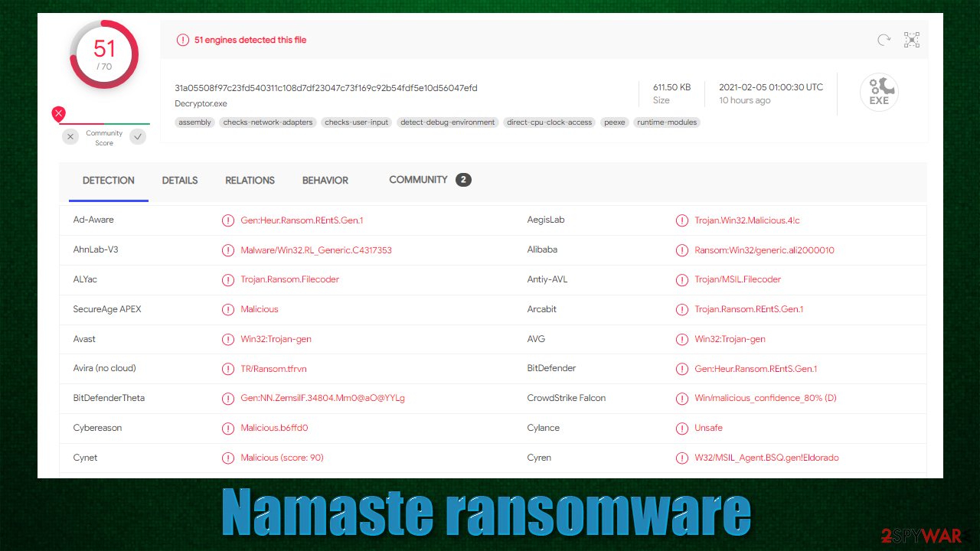Click the 'W32/MSIL_Agent.BSQ.gen!Eldorado' result

point(766,458)
